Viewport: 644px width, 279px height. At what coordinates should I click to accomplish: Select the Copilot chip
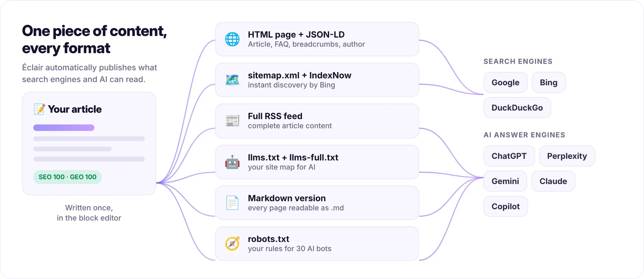point(506,206)
